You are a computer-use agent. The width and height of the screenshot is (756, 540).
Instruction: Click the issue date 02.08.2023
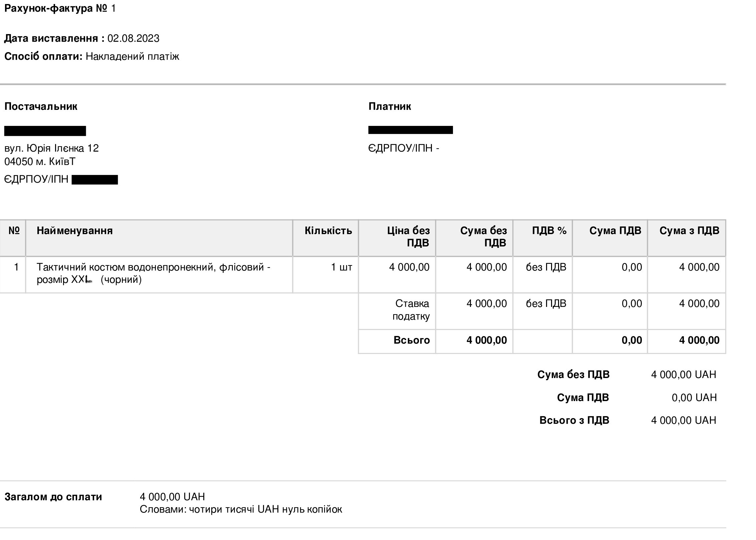click(x=133, y=38)
